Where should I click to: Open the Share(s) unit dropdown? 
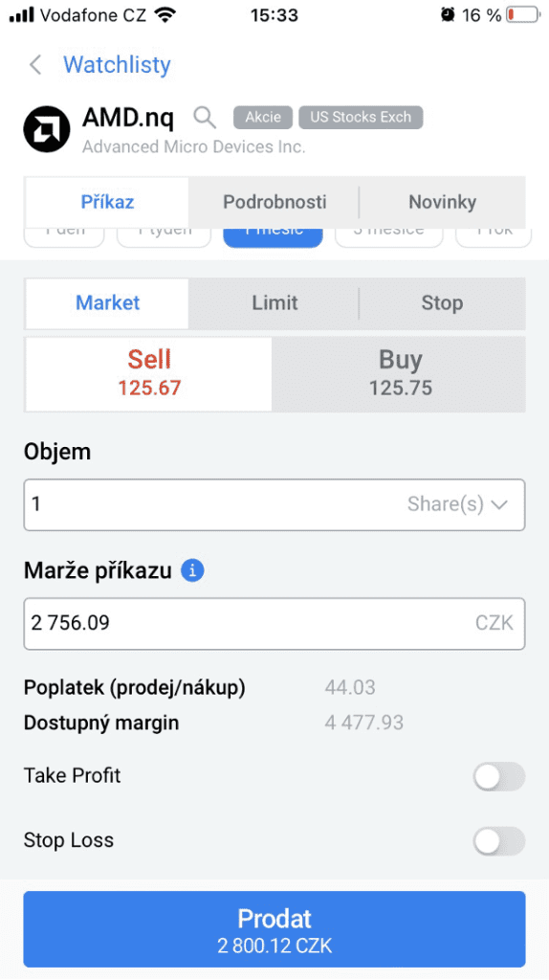(457, 504)
